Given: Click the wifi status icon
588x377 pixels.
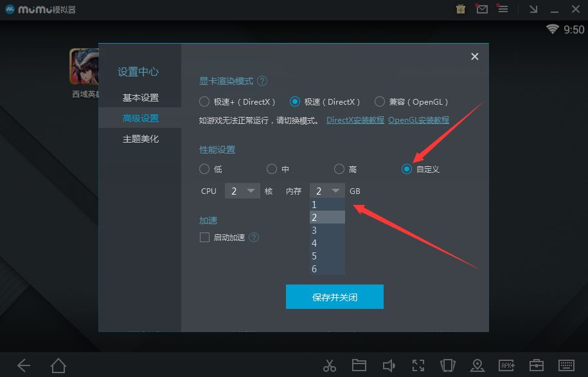Looking at the screenshot, I should [552, 29].
